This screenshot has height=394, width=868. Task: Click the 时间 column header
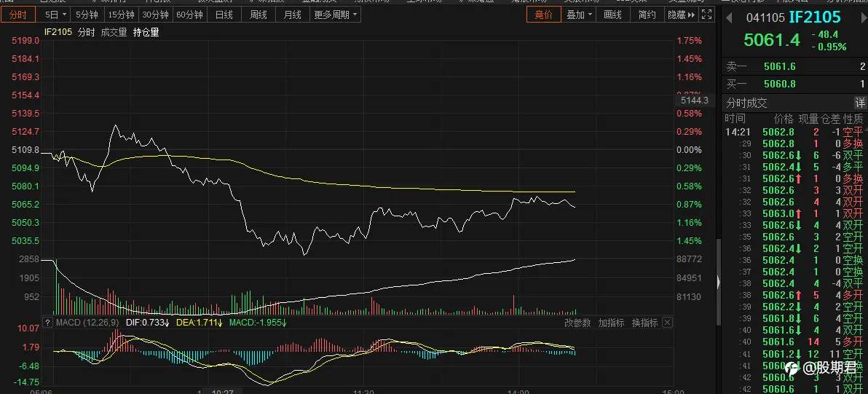pos(735,119)
